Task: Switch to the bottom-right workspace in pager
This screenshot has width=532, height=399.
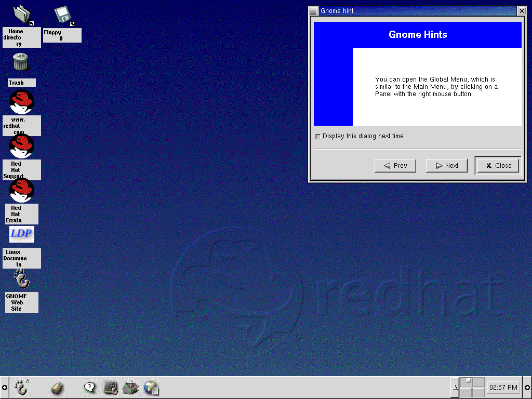Action: point(478,393)
